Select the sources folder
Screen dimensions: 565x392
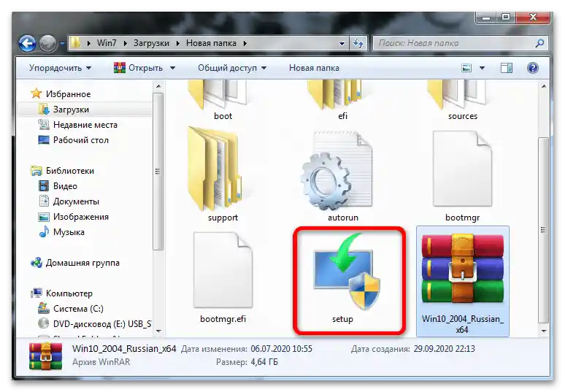[x=463, y=101]
